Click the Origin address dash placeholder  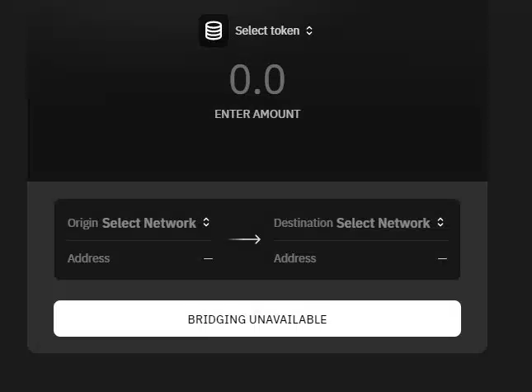208,258
